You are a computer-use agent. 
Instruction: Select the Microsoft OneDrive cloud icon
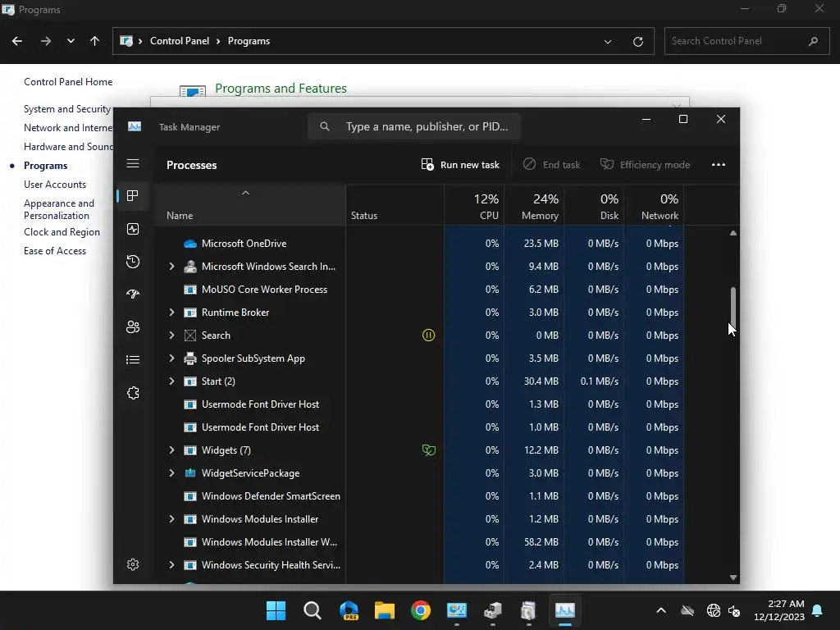(x=190, y=243)
